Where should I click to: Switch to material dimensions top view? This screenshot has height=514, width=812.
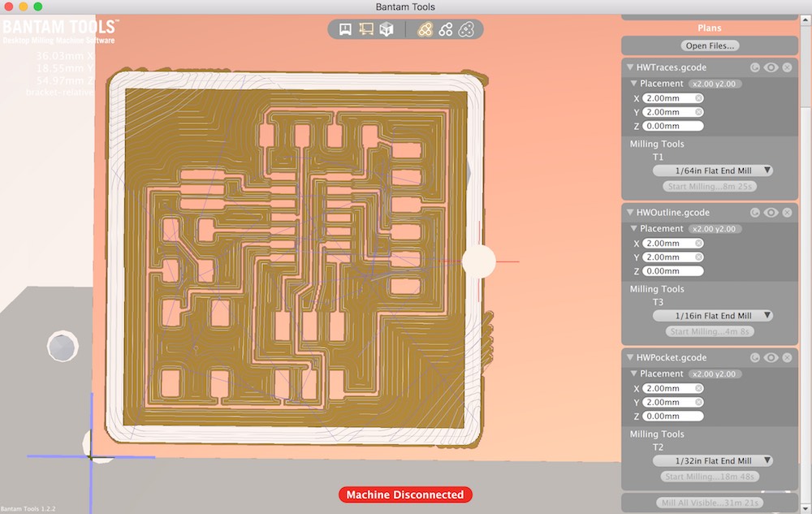[366, 29]
